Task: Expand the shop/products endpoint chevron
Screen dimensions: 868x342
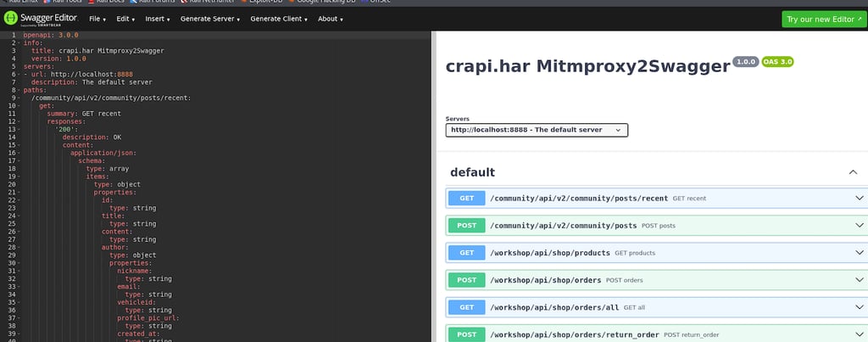Action: [860, 253]
